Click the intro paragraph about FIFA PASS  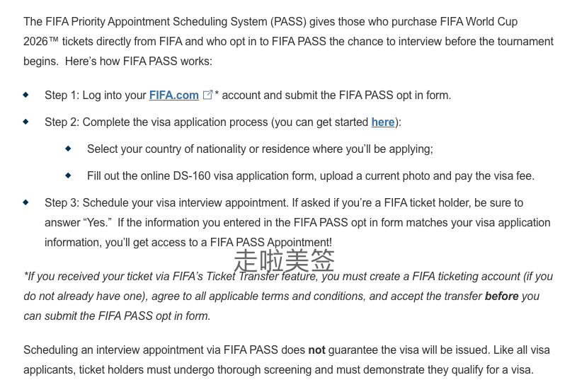pos(283,41)
